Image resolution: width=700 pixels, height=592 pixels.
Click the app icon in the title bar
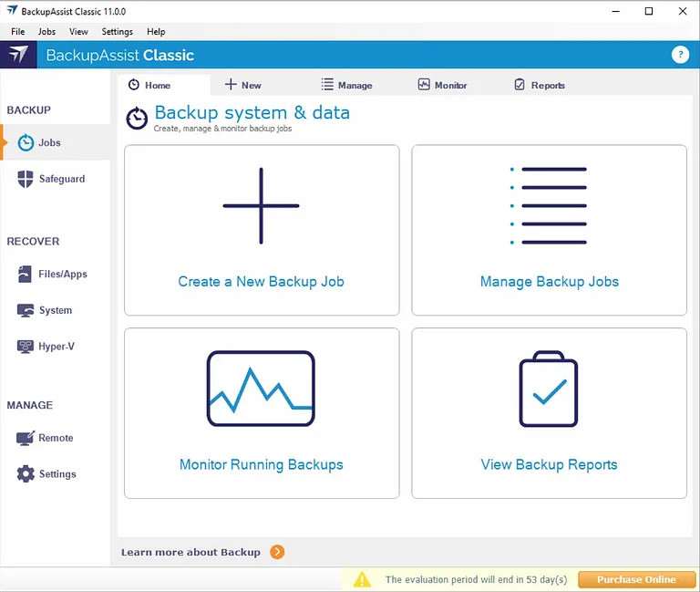[12, 11]
